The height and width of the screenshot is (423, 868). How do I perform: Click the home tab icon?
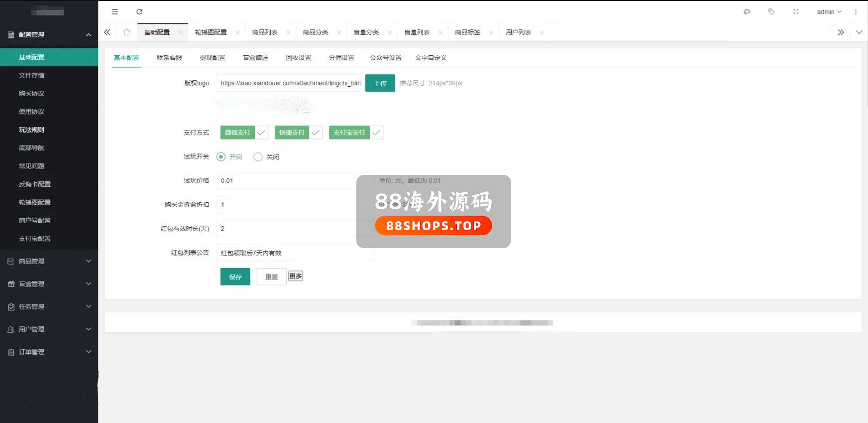(x=126, y=32)
